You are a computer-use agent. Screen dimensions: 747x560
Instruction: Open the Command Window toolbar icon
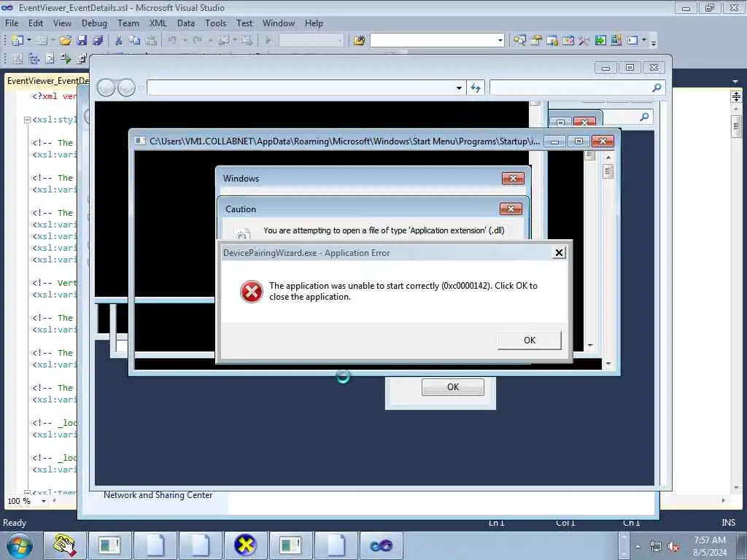tap(632, 41)
